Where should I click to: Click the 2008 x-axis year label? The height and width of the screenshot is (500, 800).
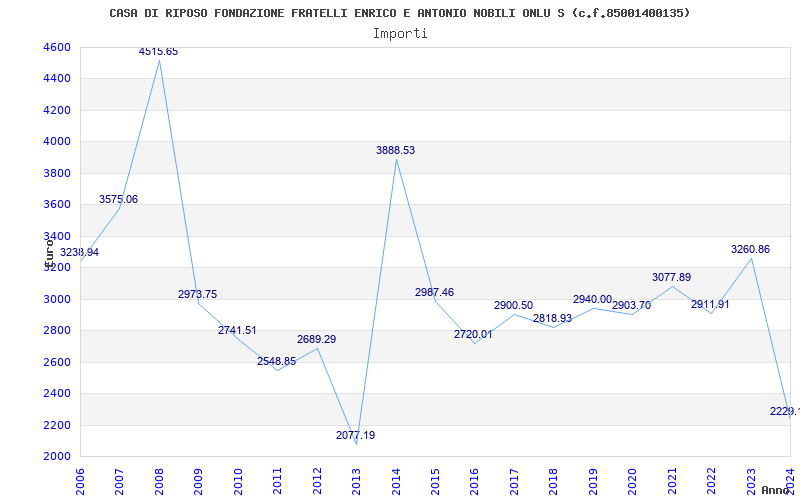coord(159,482)
